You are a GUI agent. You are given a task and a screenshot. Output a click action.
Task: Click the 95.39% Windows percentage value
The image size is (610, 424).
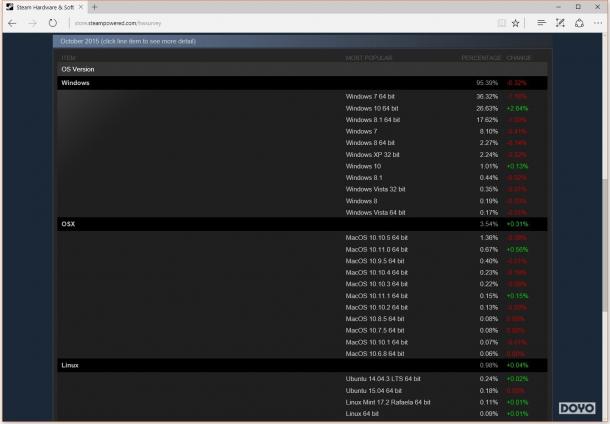[487, 83]
